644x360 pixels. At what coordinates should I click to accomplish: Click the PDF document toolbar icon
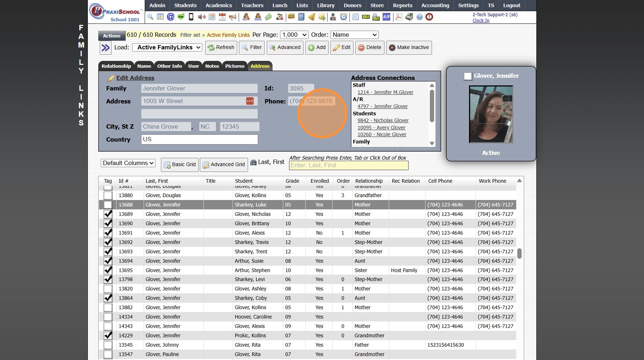pyautogui.click(x=398, y=17)
